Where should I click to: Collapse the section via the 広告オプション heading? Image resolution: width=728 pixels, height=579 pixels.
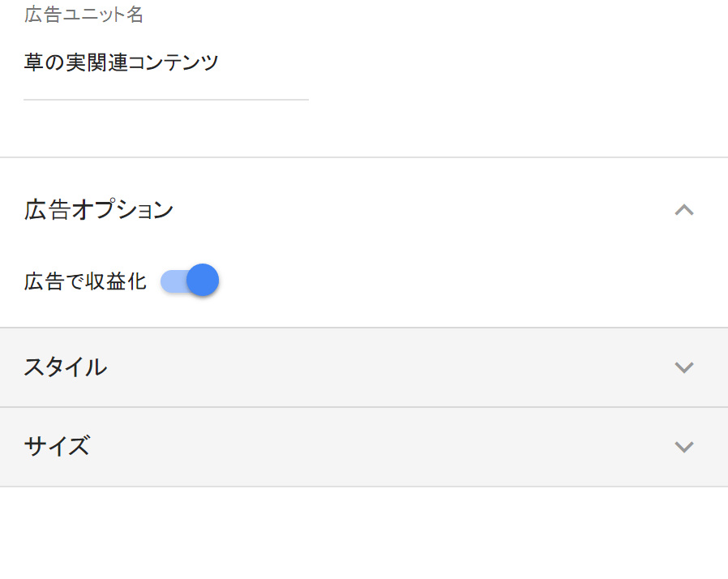coord(99,210)
